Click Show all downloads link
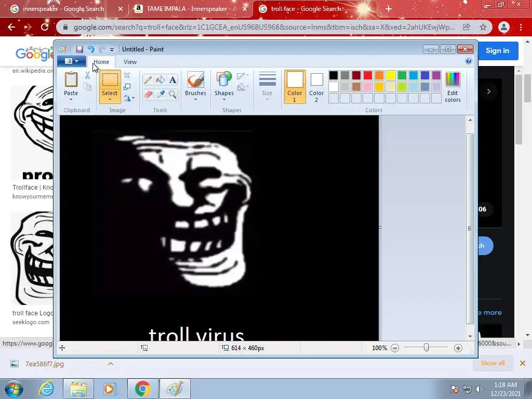The width and height of the screenshot is (532, 399). click(x=493, y=363)
